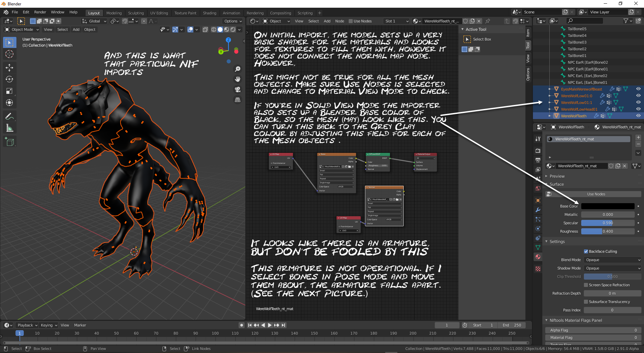Toggle the camera view icon
Viewport: 644px width, 353px height.
tap(238, 90)
